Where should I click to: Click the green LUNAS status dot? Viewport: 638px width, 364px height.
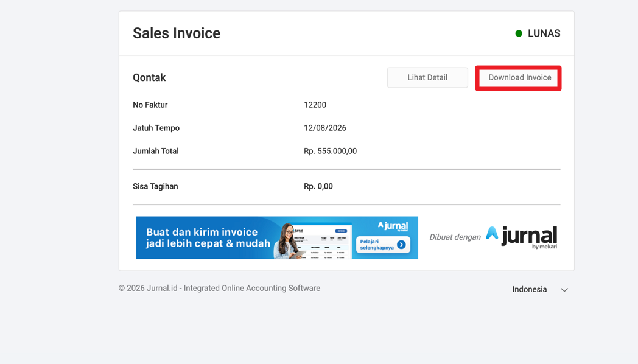pos(519,33)
